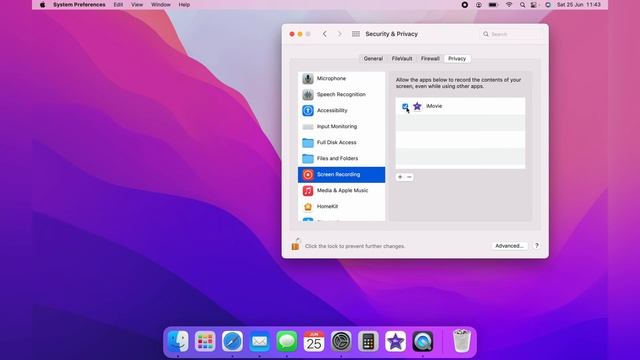
Task: Open Files and Folders category
Action: 341,158
